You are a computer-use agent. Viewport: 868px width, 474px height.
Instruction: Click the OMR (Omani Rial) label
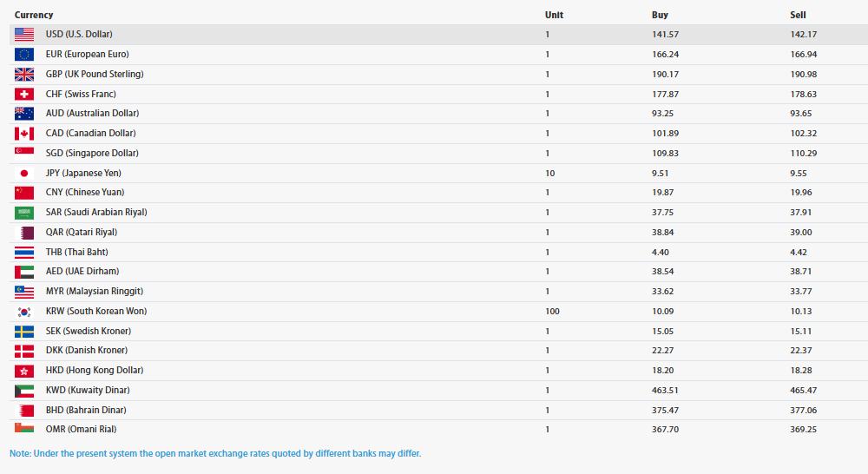coord(81,430)
